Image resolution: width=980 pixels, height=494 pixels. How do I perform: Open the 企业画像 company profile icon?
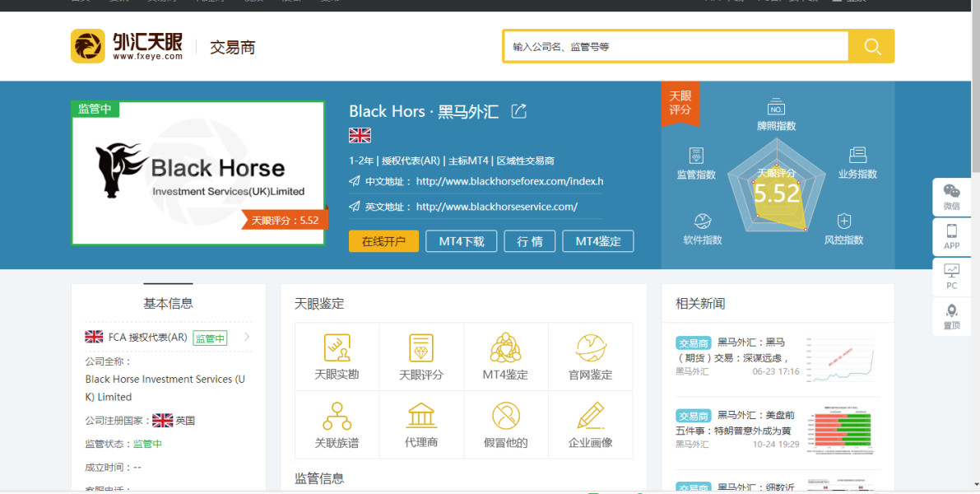point(590,417)
